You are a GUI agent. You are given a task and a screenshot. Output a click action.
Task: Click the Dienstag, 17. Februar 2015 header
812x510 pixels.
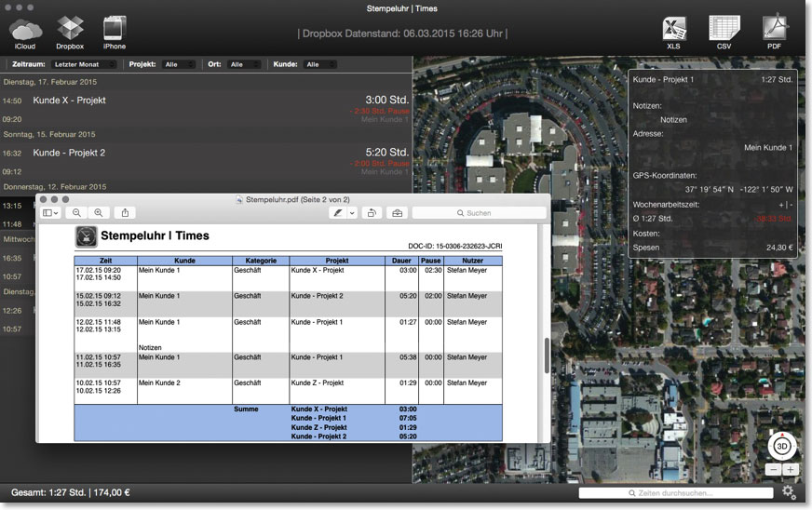click(49, 82)
